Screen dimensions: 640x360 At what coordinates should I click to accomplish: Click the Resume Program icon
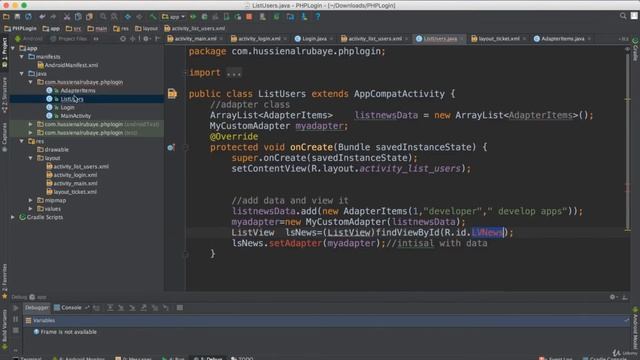click(16, 308)
